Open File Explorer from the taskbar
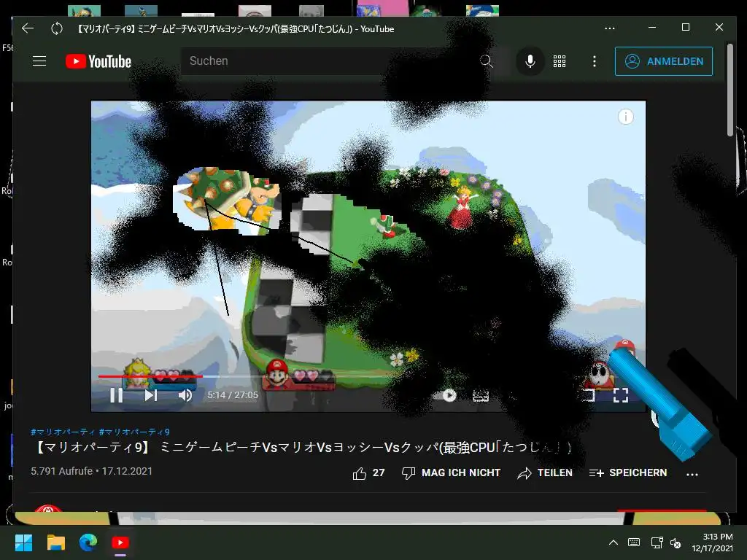 pos(55,542)
